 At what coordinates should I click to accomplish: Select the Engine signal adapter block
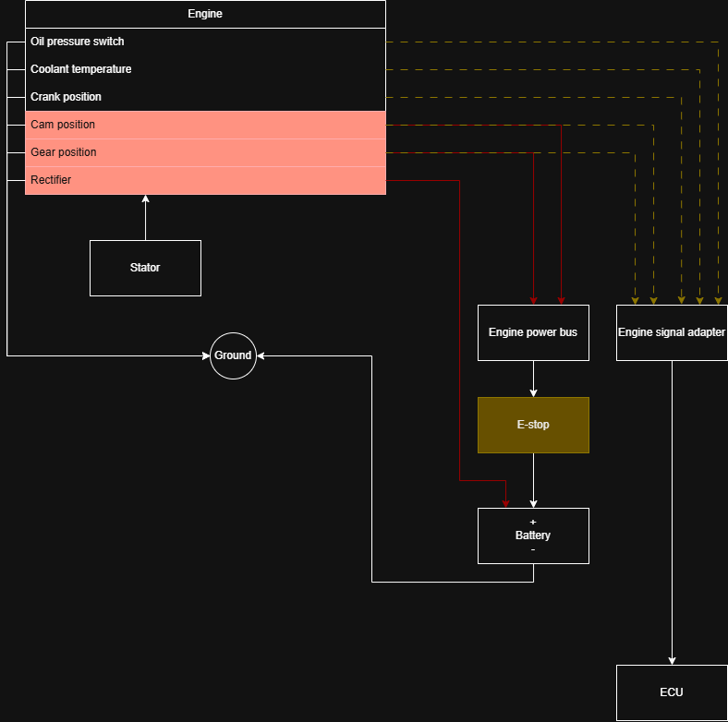[x=672, y=332]
